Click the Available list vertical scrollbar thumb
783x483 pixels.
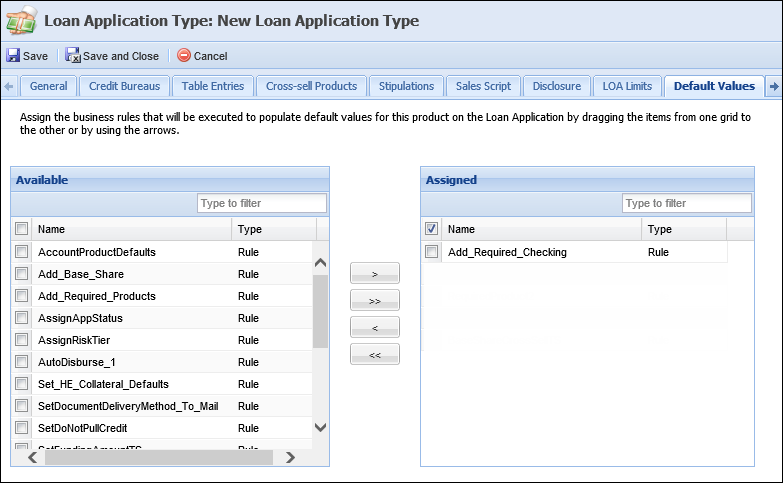(321, 311)
